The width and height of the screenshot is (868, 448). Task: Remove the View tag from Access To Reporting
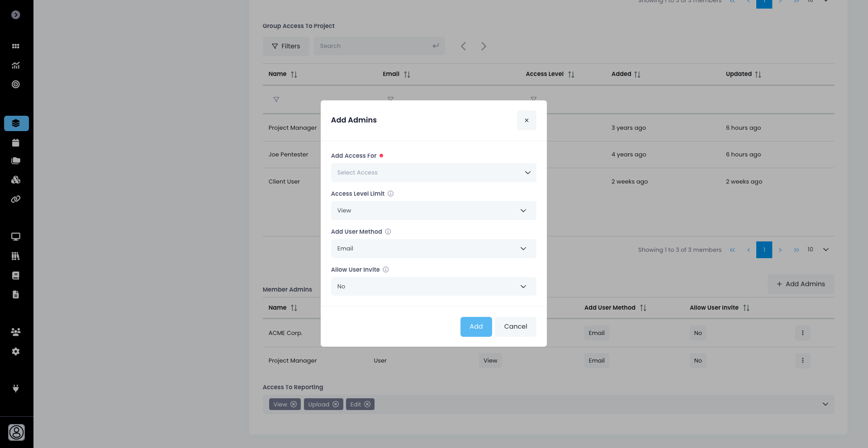(x=294, y=405)
